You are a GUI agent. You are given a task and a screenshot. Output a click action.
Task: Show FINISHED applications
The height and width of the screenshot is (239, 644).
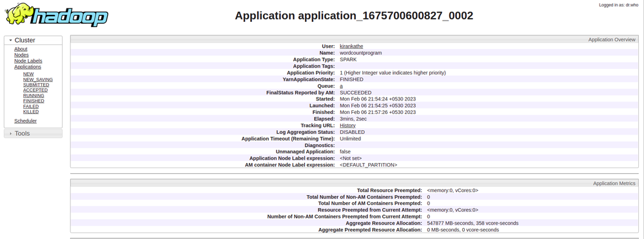[34, 101]
